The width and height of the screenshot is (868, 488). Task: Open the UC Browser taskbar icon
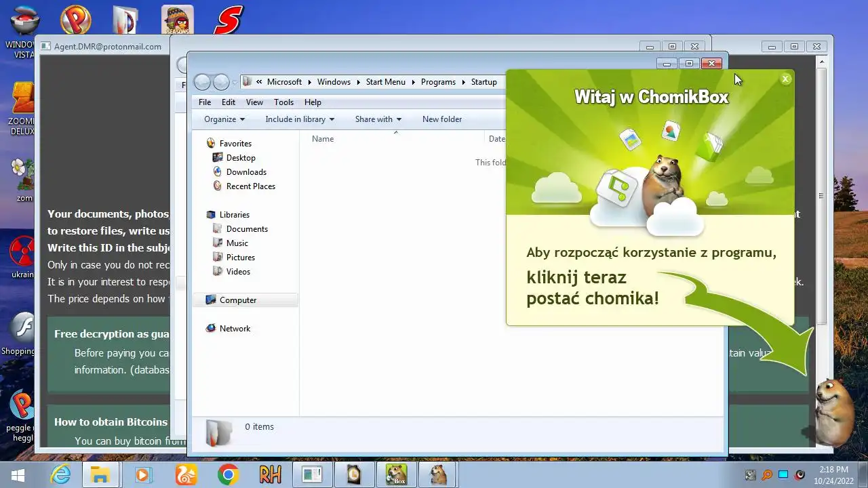186,475
